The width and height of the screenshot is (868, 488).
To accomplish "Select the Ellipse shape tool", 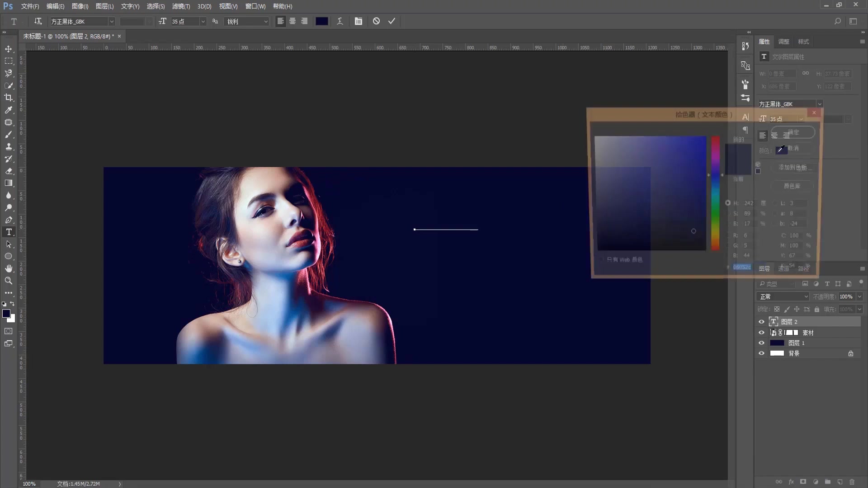I will click(9, 256).
